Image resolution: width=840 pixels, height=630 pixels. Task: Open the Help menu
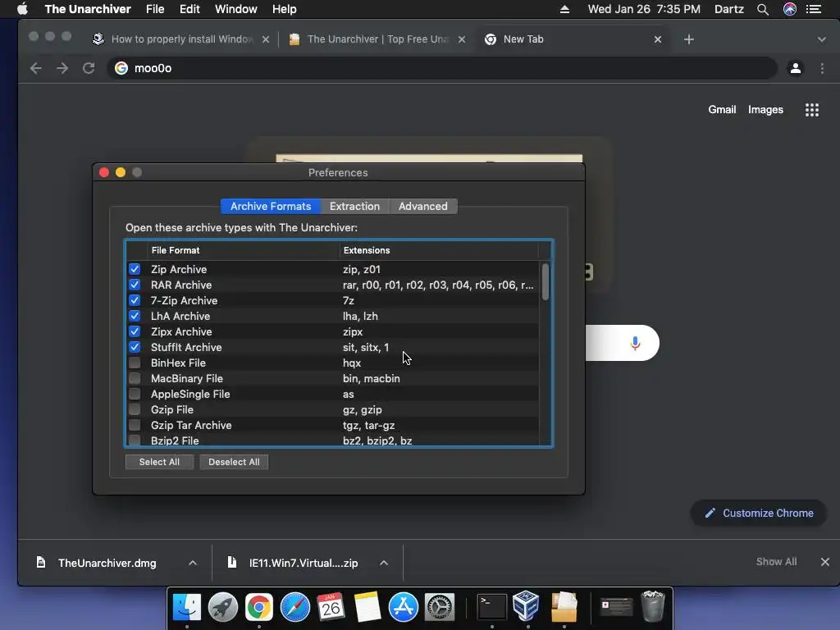[284, 9]
